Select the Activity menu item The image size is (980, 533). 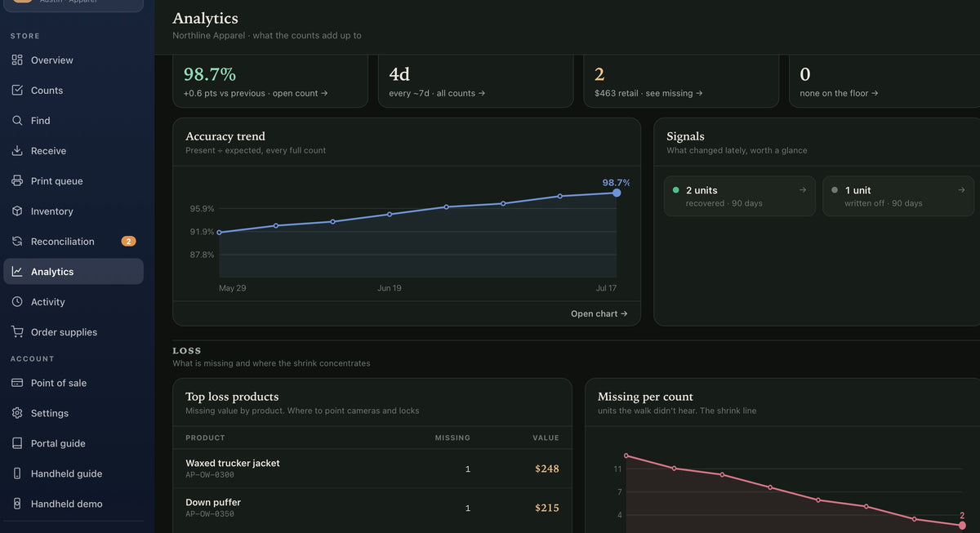[73, 302]
